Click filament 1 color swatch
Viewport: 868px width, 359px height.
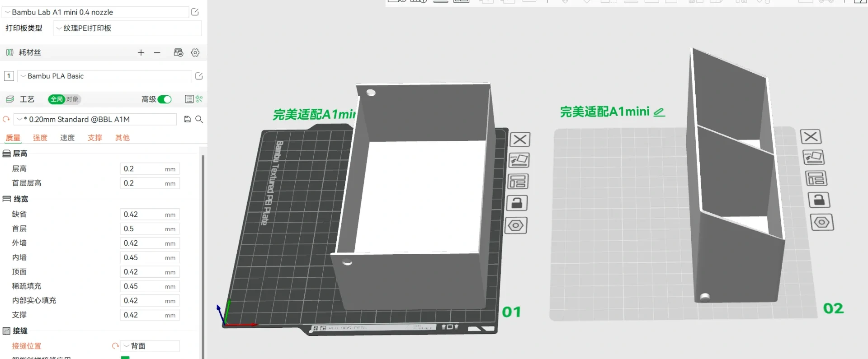[x=9, y=76]
